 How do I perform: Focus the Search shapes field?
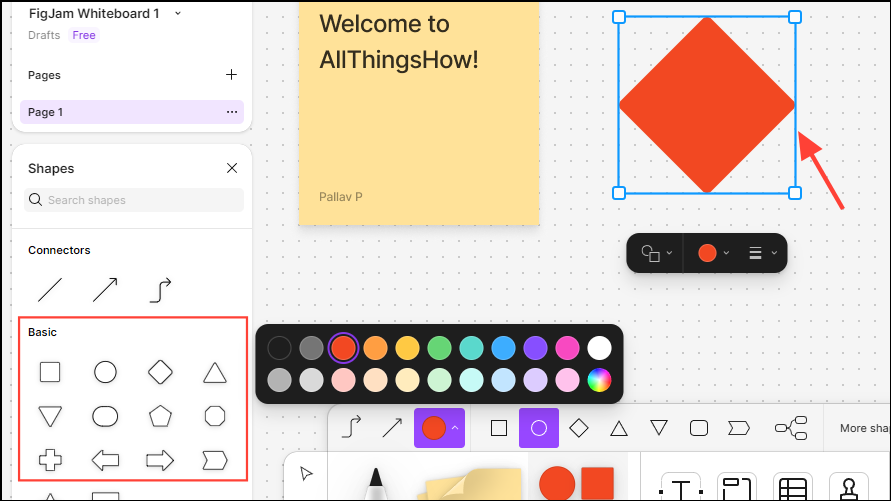(134, 200)
